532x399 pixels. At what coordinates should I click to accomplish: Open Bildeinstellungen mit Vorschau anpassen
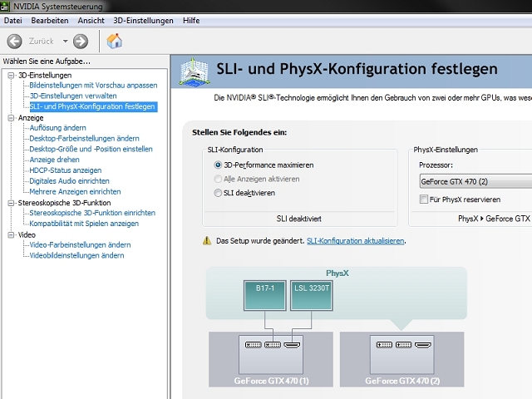pyautogui.click(x=93, y=86)
